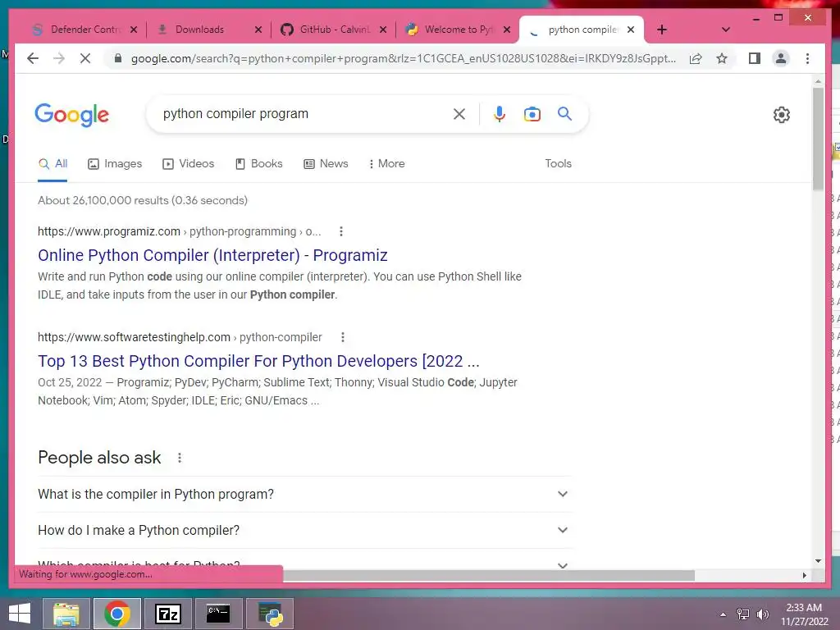
Task: Search by image camera icon
Action: point(532,113)
